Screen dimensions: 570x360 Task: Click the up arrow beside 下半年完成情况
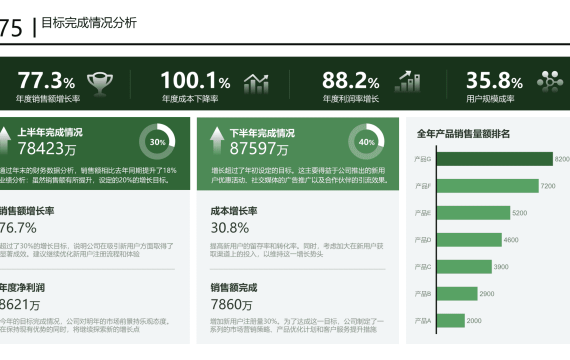(217, 140)
